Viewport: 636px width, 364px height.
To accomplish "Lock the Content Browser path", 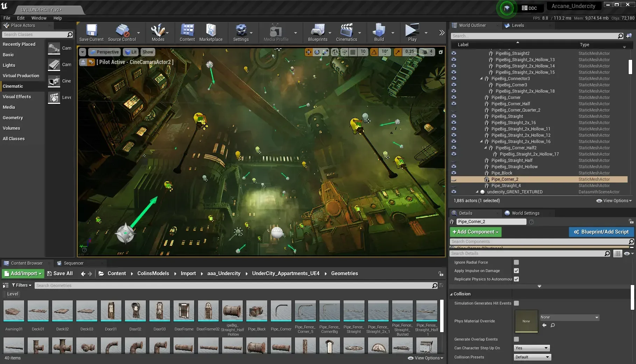I will 441,273.
